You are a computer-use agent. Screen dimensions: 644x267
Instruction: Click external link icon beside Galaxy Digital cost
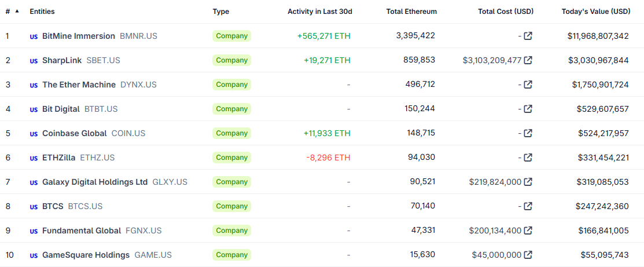tap(528, 182)
